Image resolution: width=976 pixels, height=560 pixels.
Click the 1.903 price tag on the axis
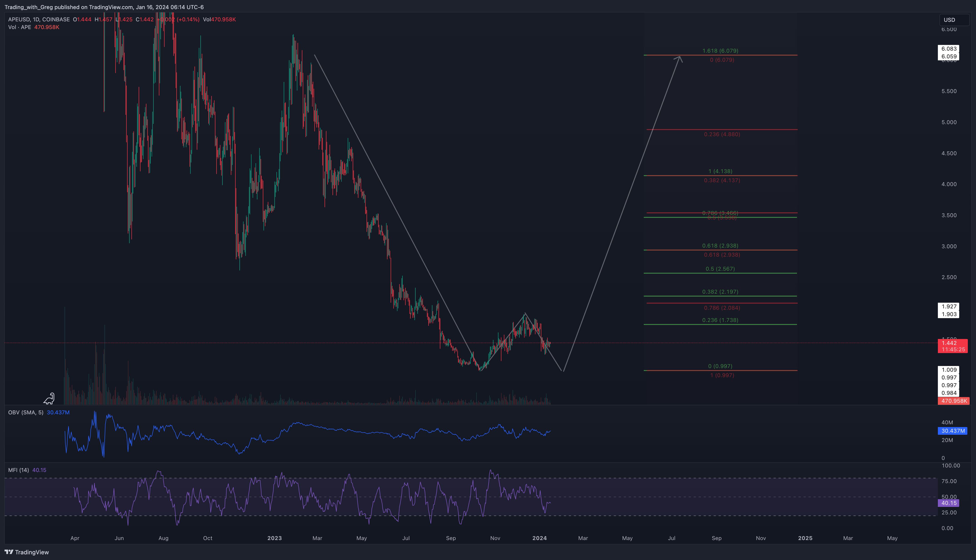[949, 314]
